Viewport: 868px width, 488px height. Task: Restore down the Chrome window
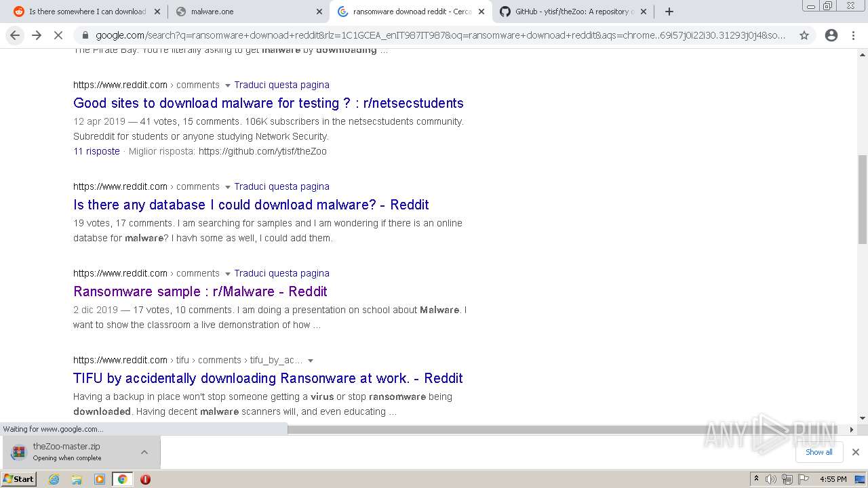[x=828, y=5]
